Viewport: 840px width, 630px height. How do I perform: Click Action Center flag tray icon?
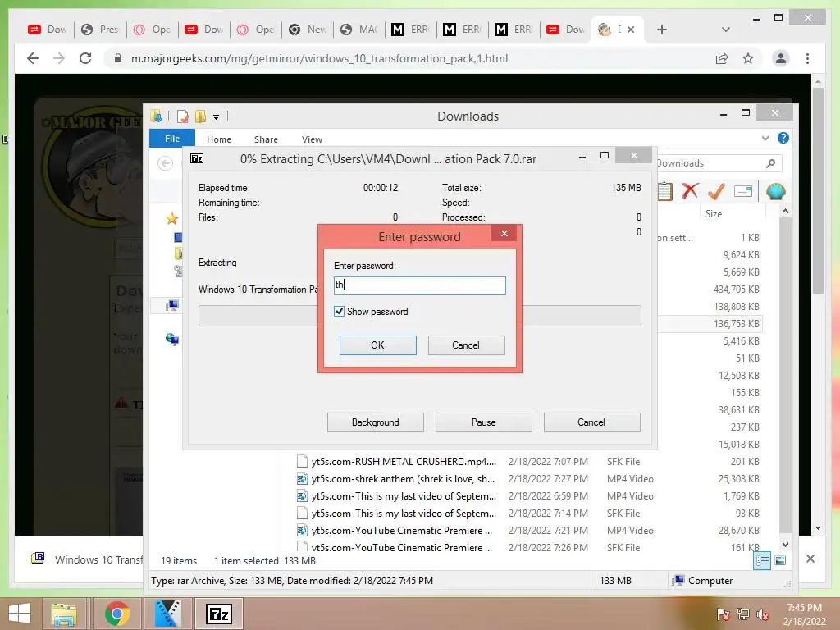point(723,614)
